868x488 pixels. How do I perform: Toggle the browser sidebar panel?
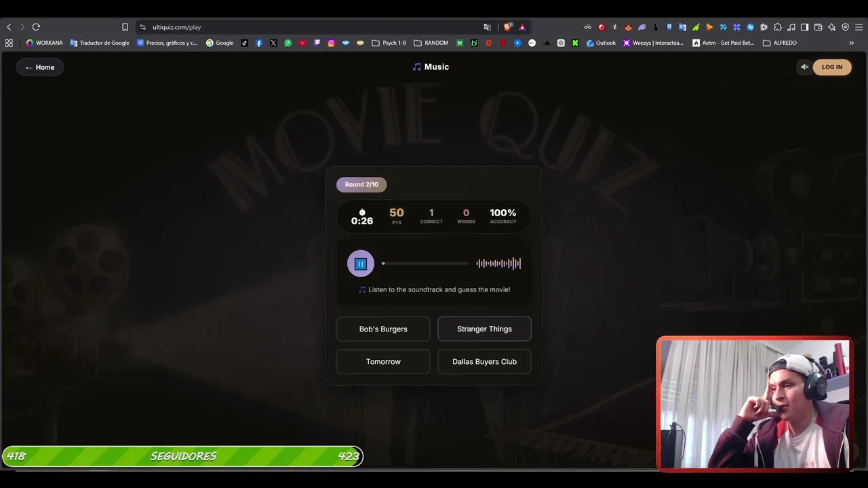click(804, 27)
